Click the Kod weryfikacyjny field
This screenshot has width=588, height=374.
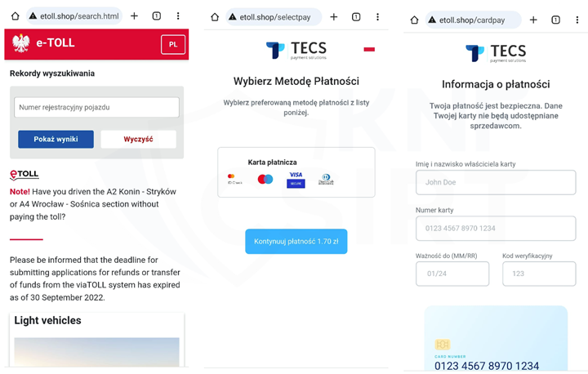(x=539, y=274)
